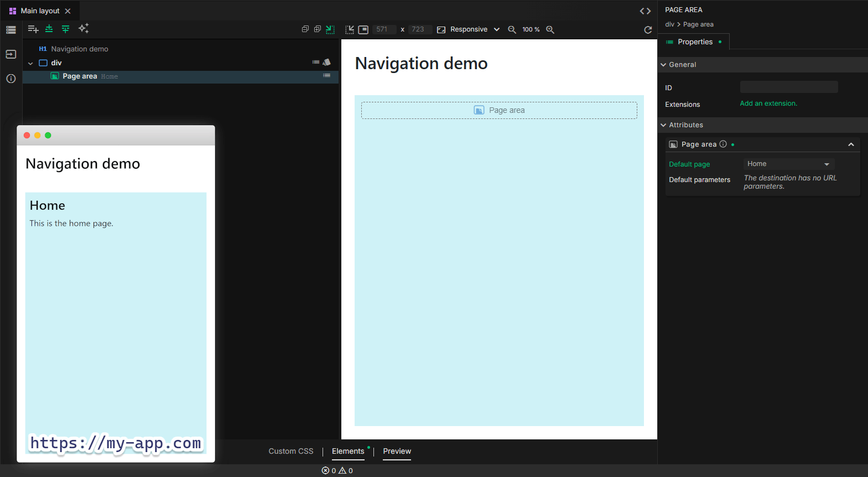Open the code view brackets icon
The height and width of the screenshot is (477, 868).
pyautogui.click(x=645, y=11)
